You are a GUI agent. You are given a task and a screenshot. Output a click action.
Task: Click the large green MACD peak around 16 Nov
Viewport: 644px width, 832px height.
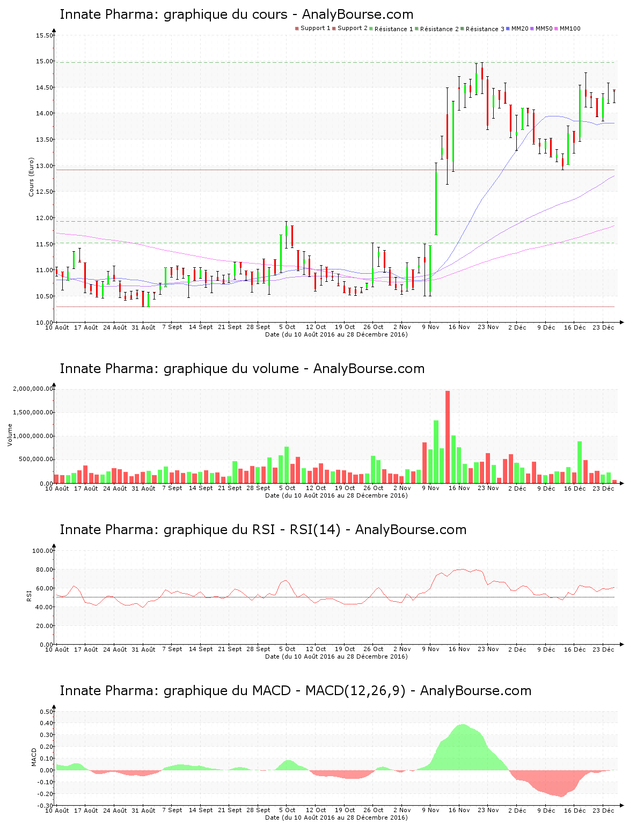click(462, 747)
